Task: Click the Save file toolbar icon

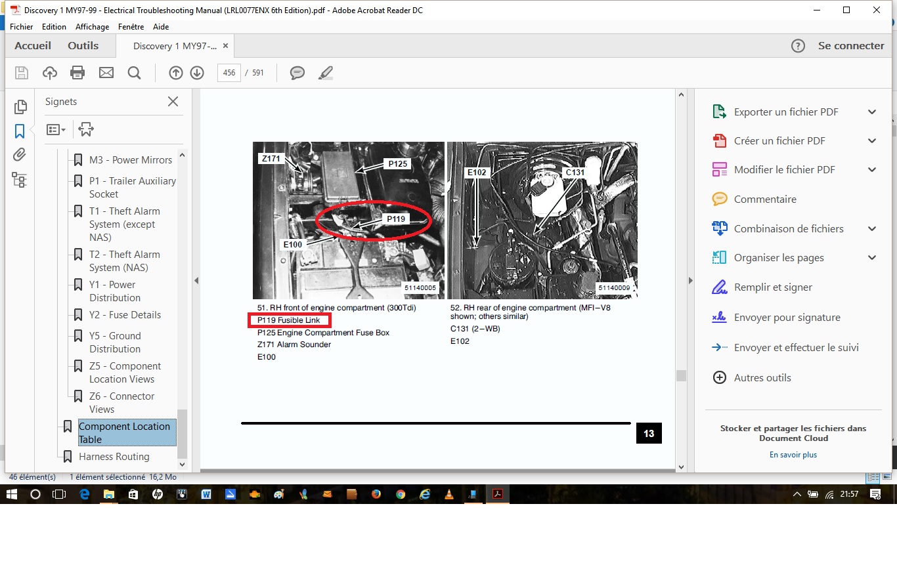Action: 22,73
